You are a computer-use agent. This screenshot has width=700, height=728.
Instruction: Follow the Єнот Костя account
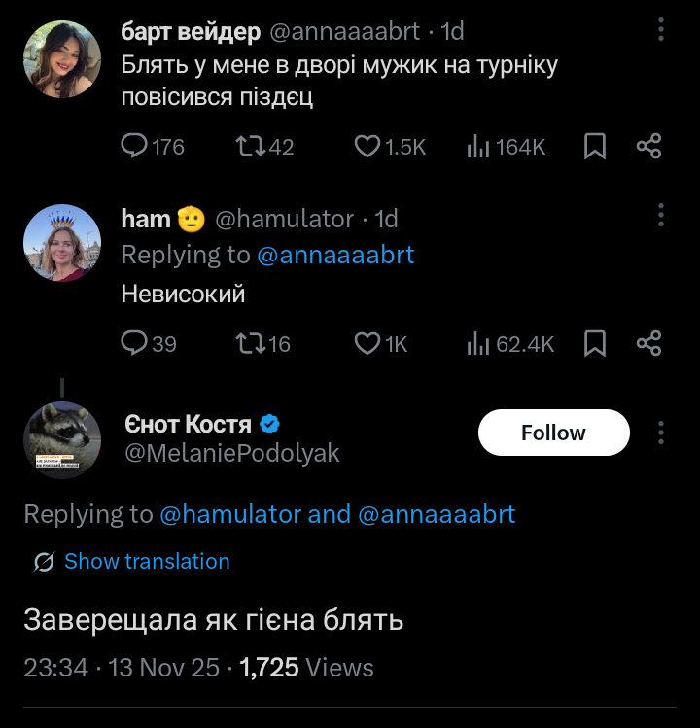pos(553,433)
